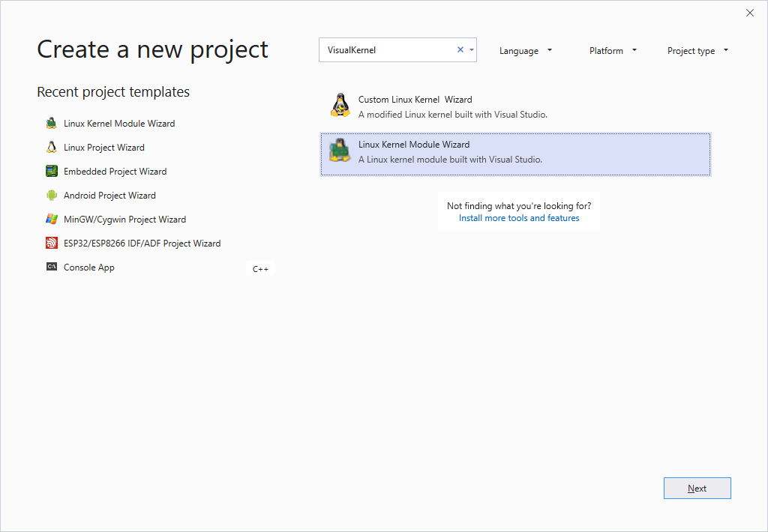The image size is (768, 532).
Task: Select the highlighted Linux Kernel Module Wizard result
Action: (x=515, y=154)
